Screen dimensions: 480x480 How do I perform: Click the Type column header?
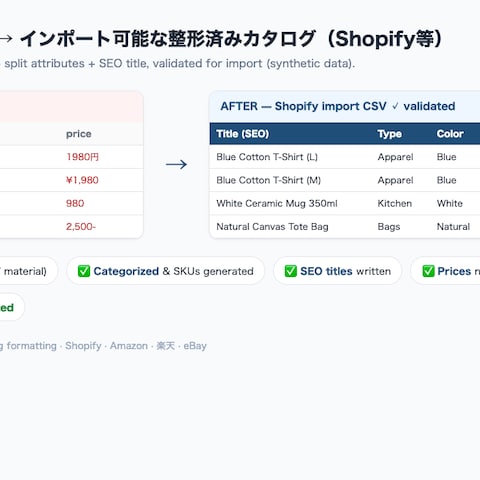[x=389, y=134]
